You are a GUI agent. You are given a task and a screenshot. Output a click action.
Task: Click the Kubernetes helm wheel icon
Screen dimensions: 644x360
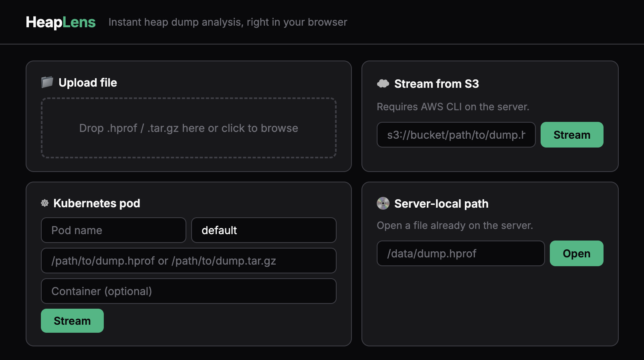click(x=45, y=203)
